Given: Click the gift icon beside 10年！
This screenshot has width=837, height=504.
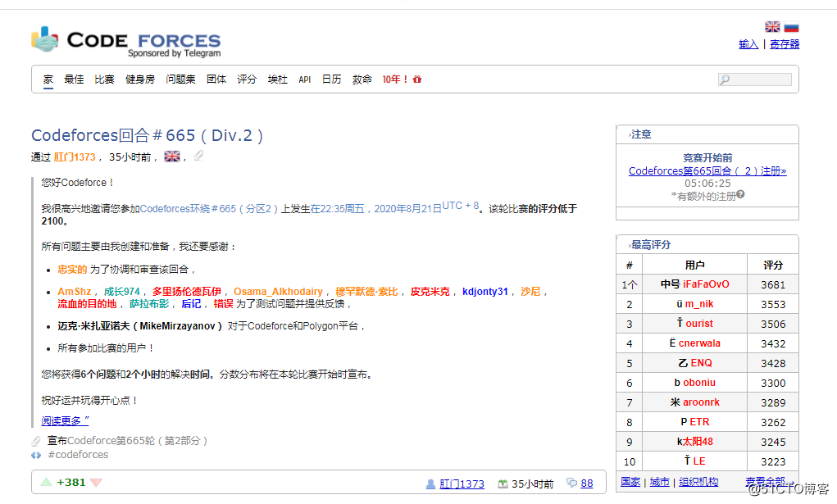Looking at the screenshot, I should (x=417, y=79).
